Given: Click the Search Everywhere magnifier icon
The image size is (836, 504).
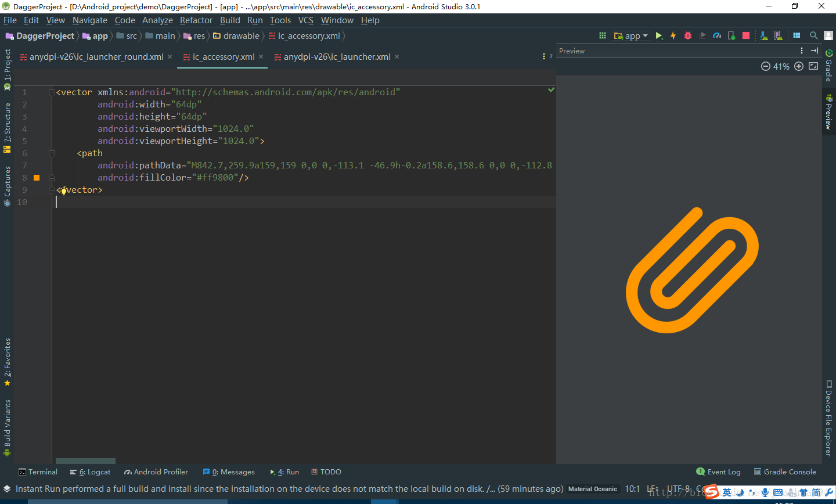Looking at the screenshot, I should coord(814,35).
